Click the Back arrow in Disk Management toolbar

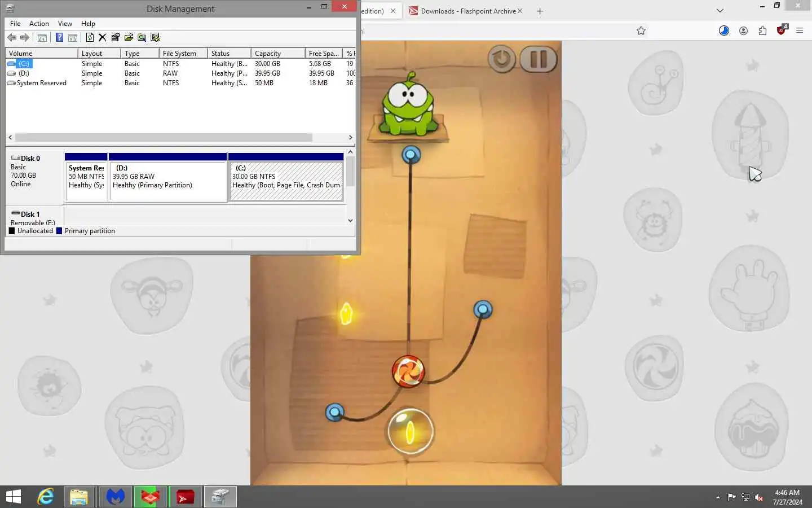[12, 37]
